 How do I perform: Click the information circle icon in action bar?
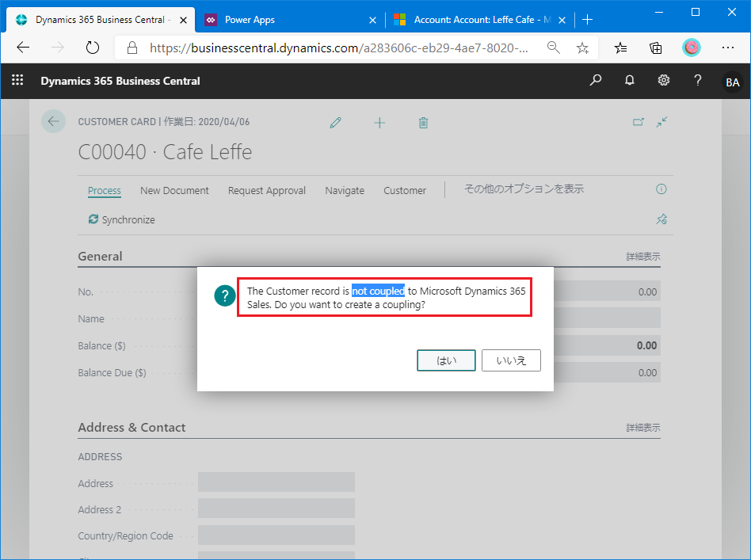point(661,189)
